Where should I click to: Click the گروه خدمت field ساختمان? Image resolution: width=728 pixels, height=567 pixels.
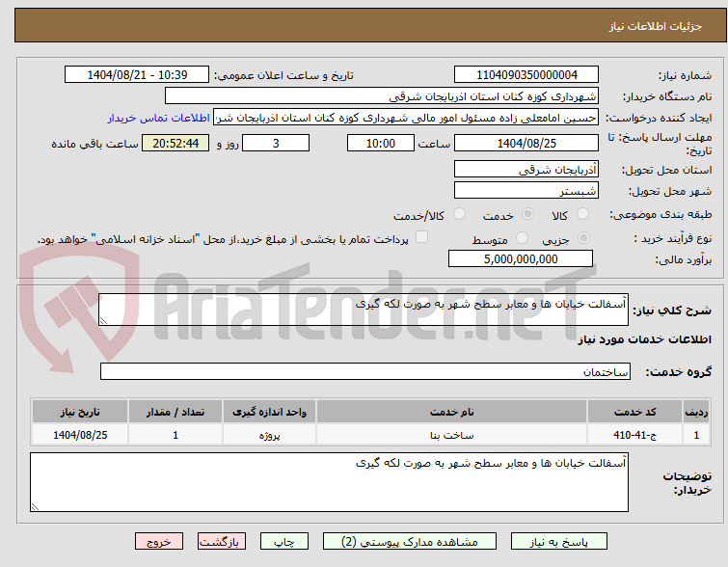pos(365,371)
